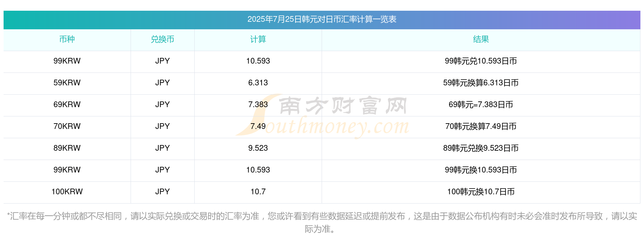Select 10.593 in the 99韩元兑10.593日币 row
This screenshot has width=644, height=240.
pos(258,61)
